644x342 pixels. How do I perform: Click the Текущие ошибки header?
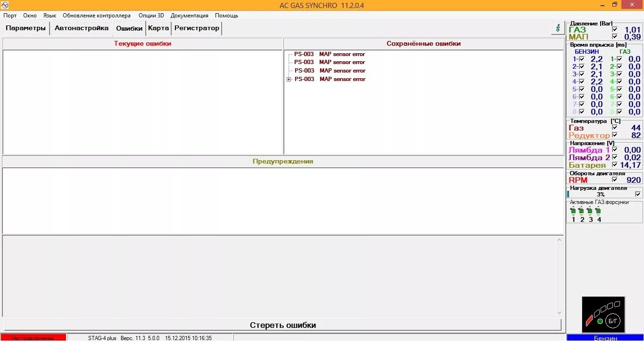click(x=142, y=43)
